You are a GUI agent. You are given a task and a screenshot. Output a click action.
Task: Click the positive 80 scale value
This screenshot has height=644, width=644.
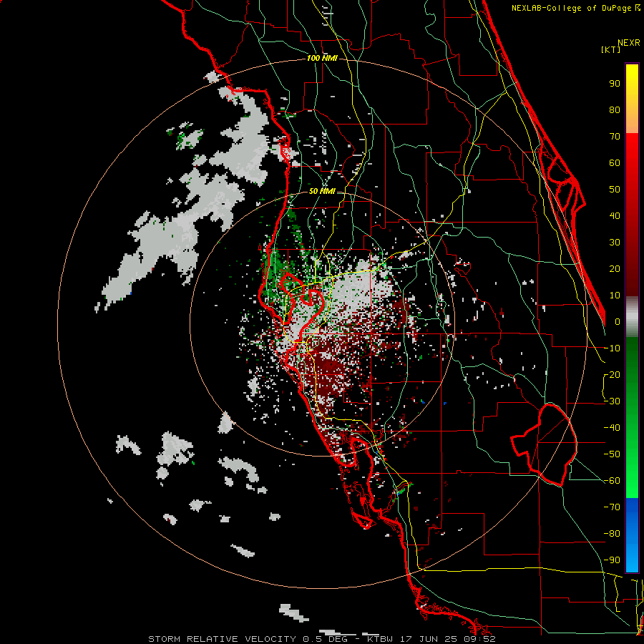coord(615,110)
